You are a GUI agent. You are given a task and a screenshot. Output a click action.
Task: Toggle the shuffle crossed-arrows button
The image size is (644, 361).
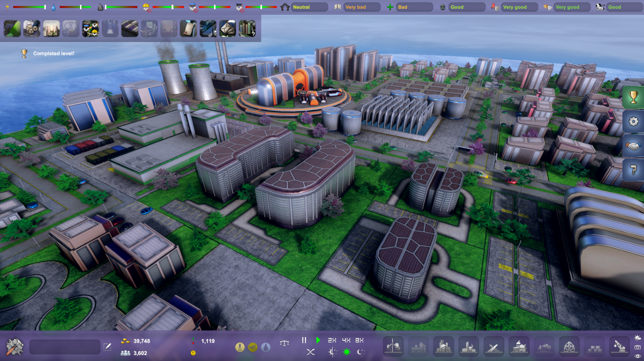(x=311, y=352)
